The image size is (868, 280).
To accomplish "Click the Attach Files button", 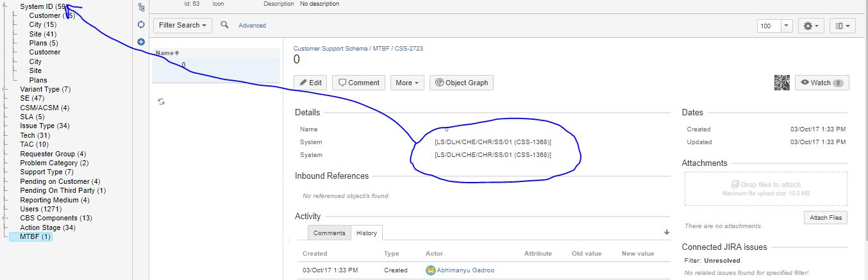I will click(826, 218).
